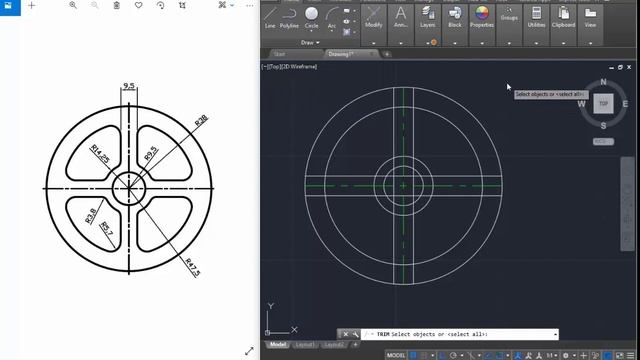The height and width of the screenshot is (360, 640).
Task: Toggle automatic annotation scale icon
Action: click(529, 356)
